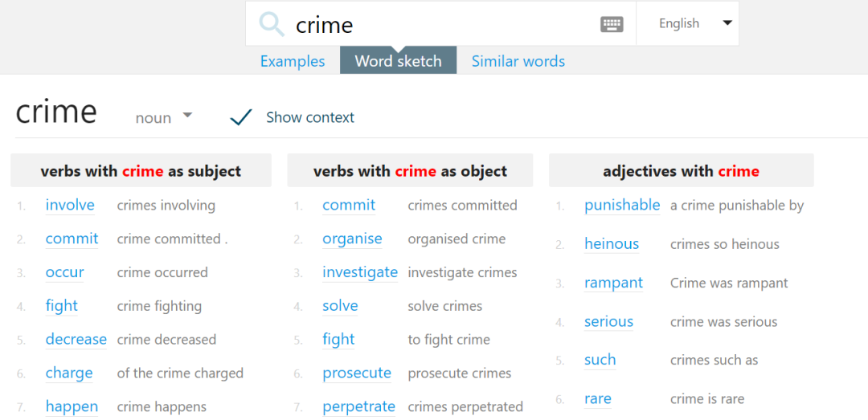Open the Similar words tab
868x420 pixels.
(518, 61)
